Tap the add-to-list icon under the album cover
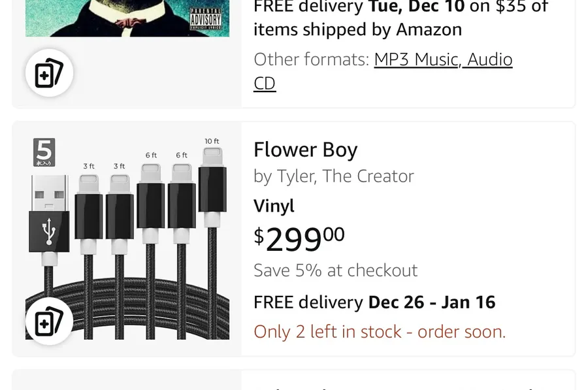Screen dimensions: 588x390 (49, 73)
